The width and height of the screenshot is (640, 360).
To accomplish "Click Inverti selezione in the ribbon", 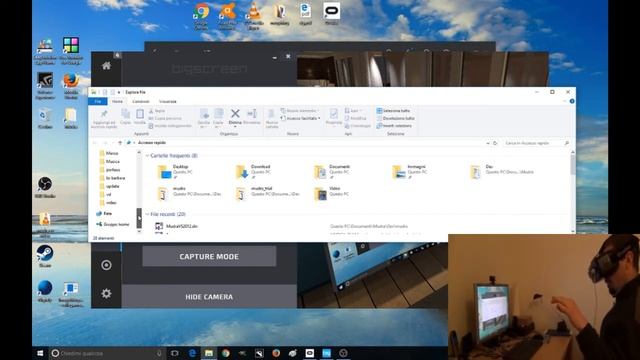I will [394, 126].
